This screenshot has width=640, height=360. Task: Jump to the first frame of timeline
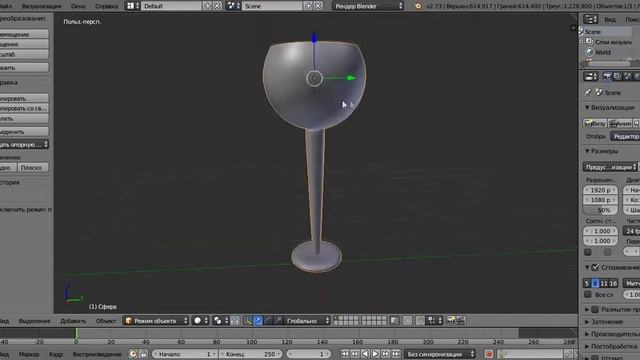(x=345, y=354)
